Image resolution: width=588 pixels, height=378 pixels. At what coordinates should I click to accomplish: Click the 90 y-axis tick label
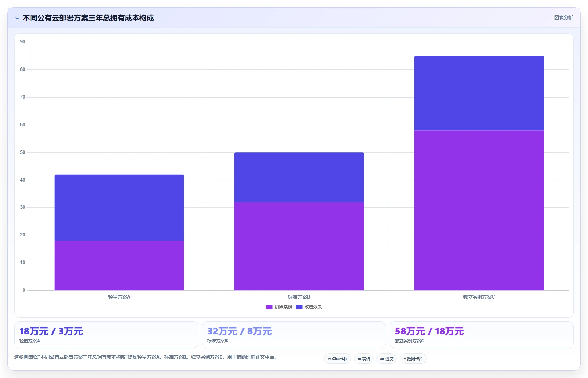[23, 42]
